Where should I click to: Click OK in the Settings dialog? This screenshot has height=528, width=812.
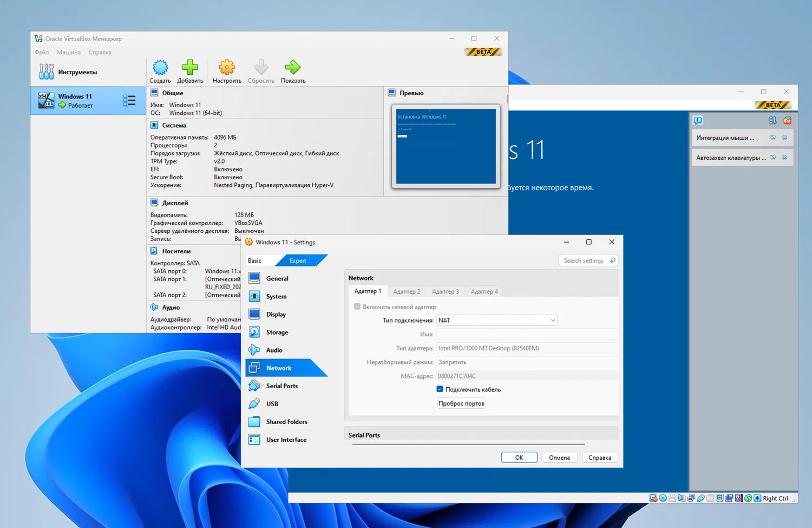[x=519, y=458]
